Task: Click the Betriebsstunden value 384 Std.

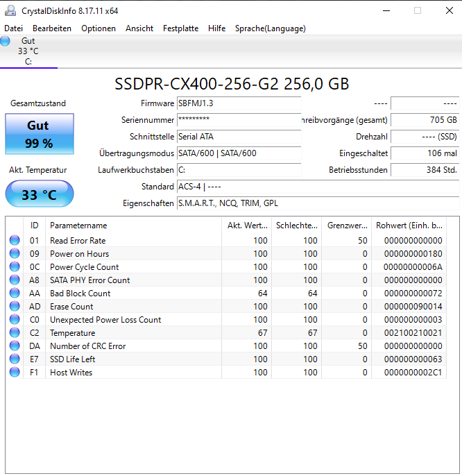Action: pyautogui.click(x=425, y=170)
